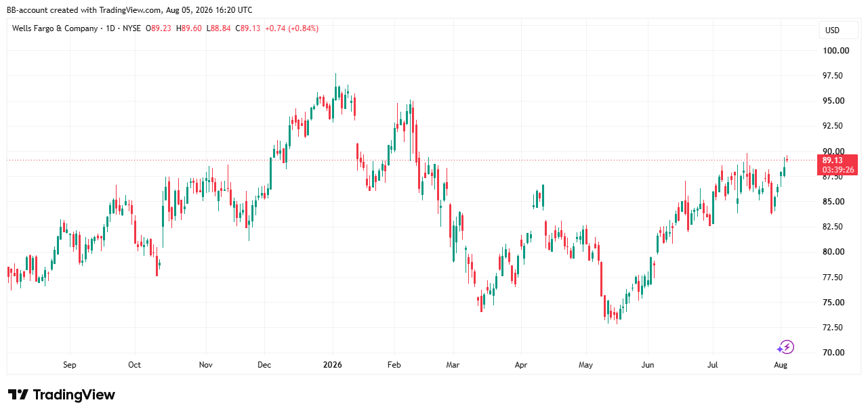Click the 72.50 price axis label
Screen dimensions: 868x415
coord(833,328)
